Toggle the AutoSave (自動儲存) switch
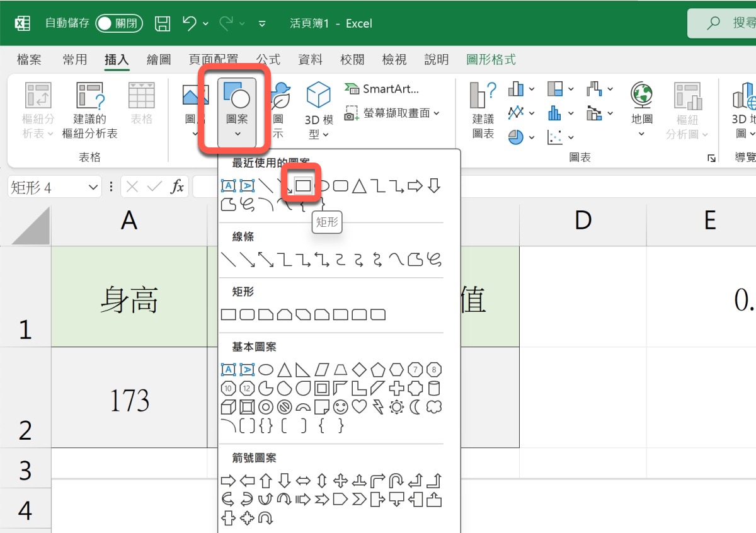The width and height of the screenshot is (756, 533). click(119, 24)
